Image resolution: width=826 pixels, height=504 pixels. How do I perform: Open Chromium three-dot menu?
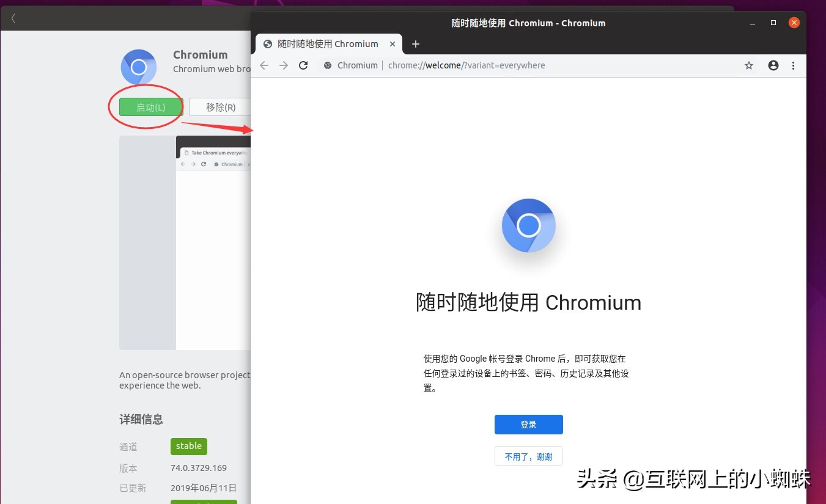[794, 65]
